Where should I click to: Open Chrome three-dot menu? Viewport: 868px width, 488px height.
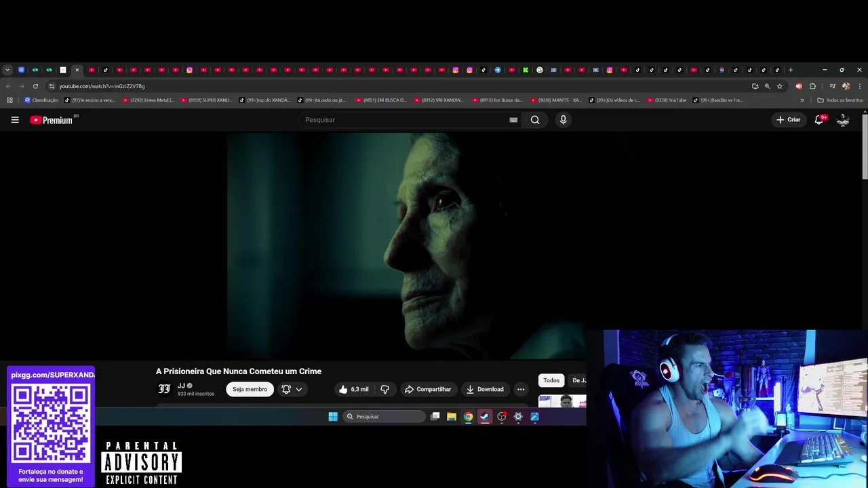click(860, 86)
